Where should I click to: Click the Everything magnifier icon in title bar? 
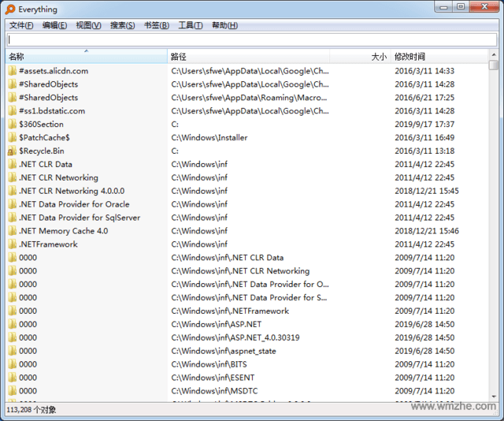tap(10, 9)
